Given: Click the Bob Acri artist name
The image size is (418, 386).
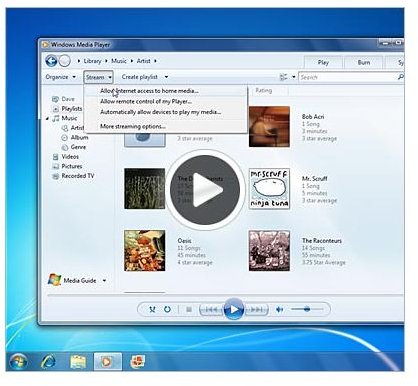Looking at the screenshot, I should 313,117.
